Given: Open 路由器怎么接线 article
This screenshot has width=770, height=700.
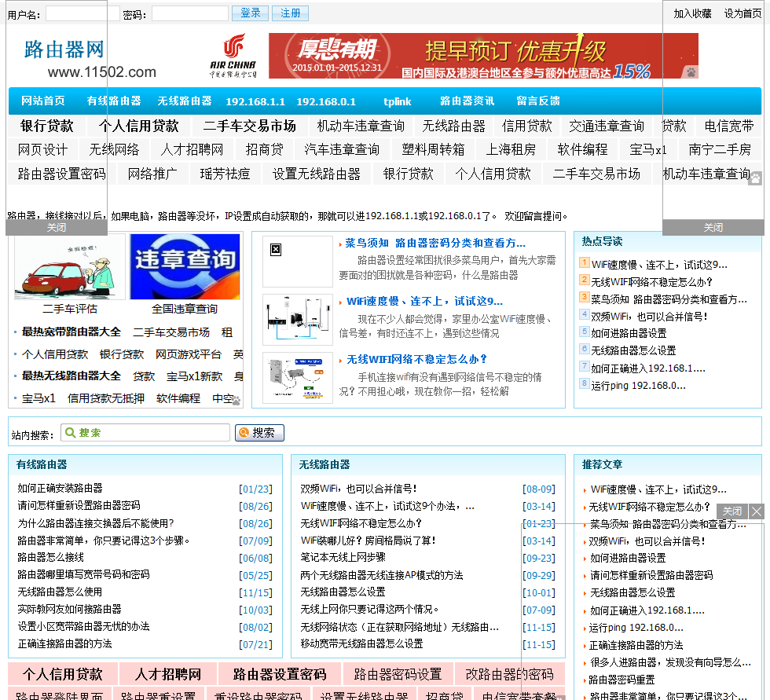Looking at the screenshot, I should pyautogui.click(x=50, y=557).
